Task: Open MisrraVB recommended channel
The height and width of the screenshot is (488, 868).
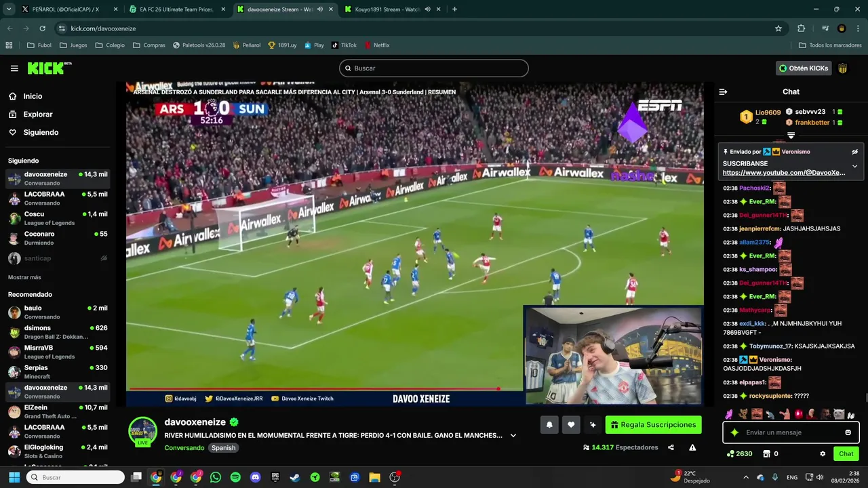Action: point(58,352)
